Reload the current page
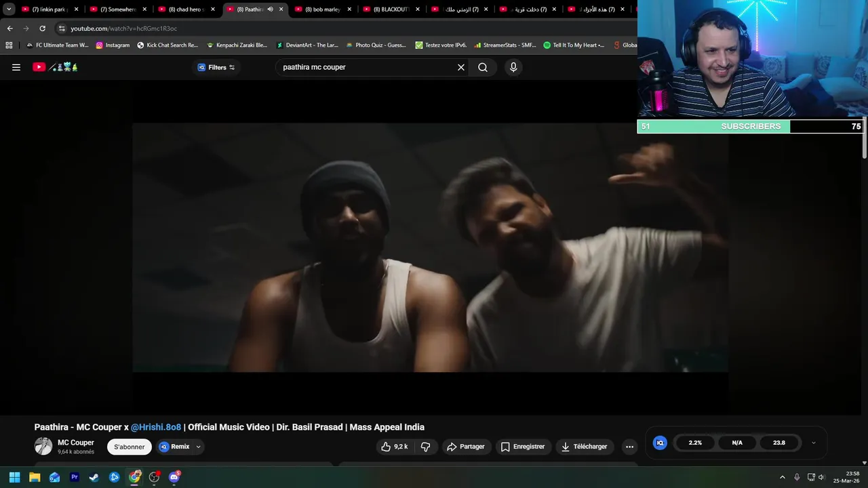The image size is (868, 488). [42, 28]
